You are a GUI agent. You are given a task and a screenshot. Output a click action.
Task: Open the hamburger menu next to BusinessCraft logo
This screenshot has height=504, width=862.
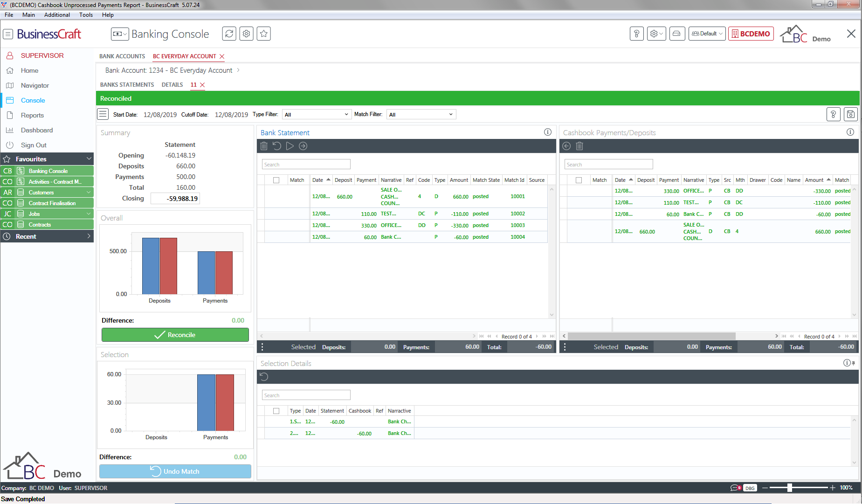point(8,34)
